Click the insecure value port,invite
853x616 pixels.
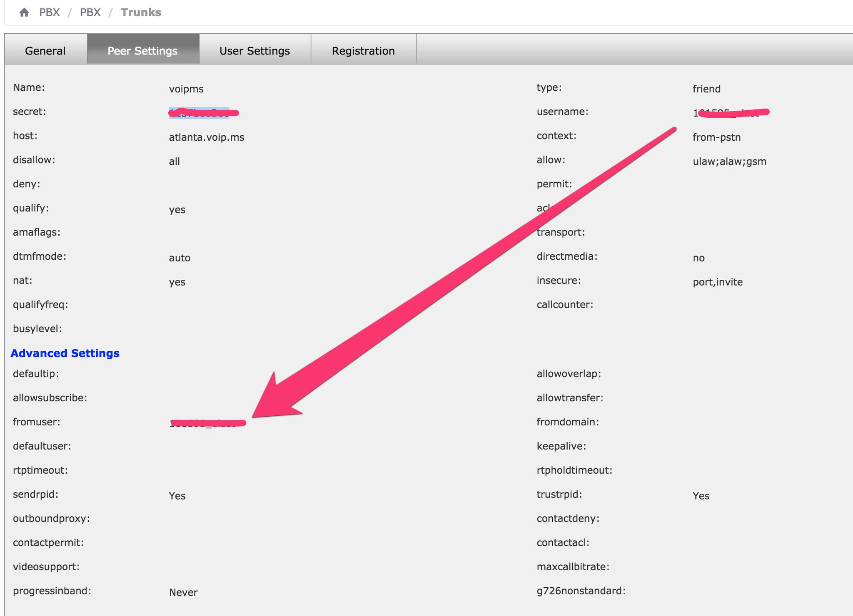(718, 282)
